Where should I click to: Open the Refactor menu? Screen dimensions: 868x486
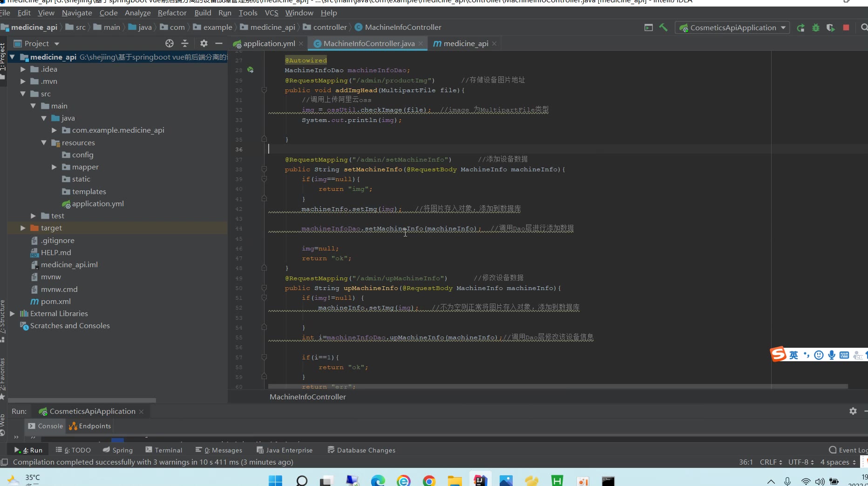tap(172, 13)
